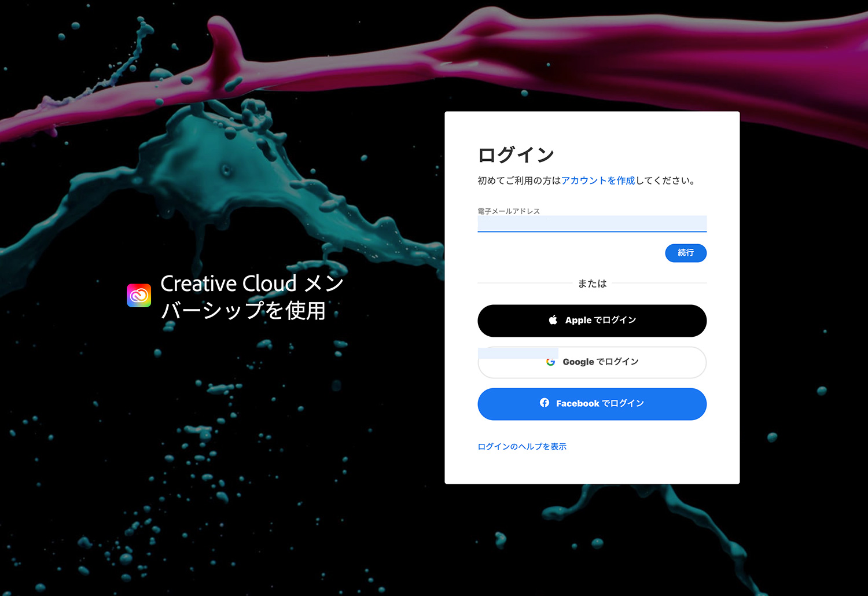
Task: Open the ログインのヘルプを表示 link
Action: click(522, 447)
